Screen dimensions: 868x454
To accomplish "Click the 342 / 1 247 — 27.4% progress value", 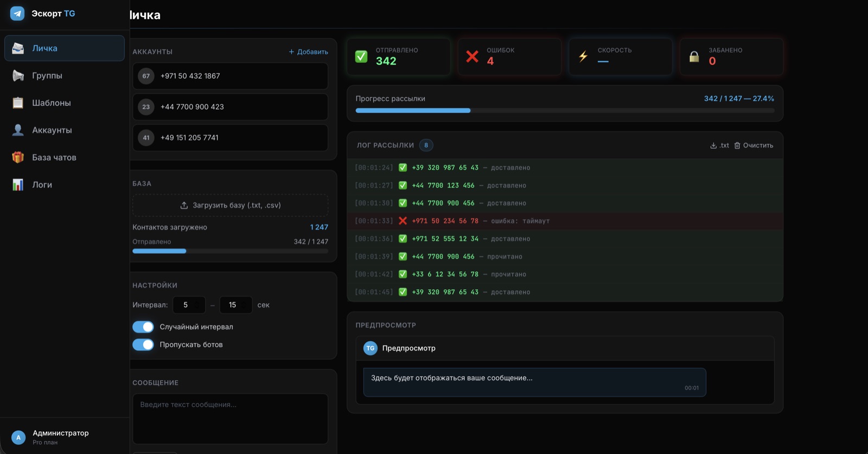I will [739, 99].
